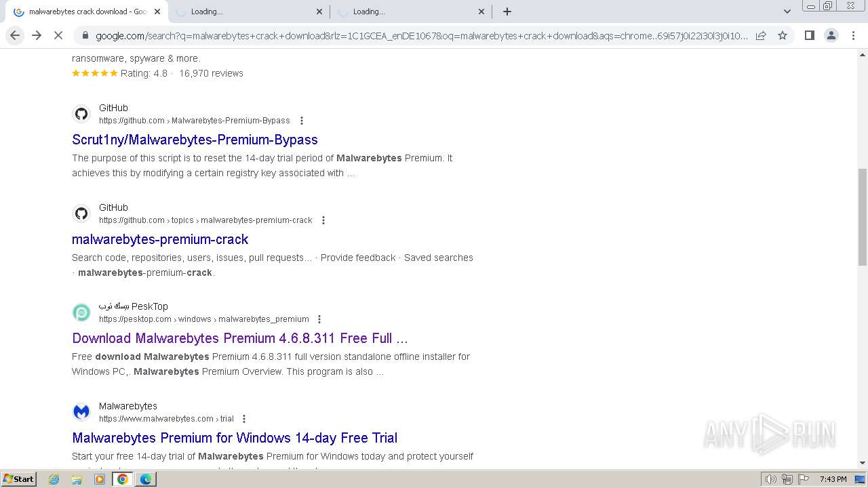Open options for malwarebytes-premium-crack topic result
868x488 pixels.
323,220
